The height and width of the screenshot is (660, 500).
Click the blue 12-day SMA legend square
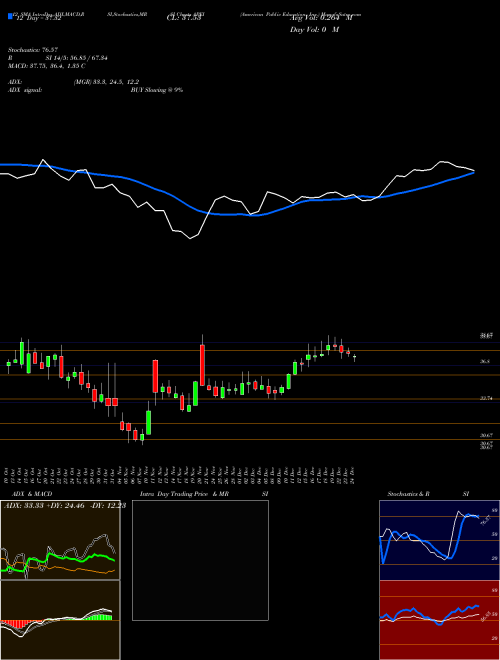coord(10,17)
